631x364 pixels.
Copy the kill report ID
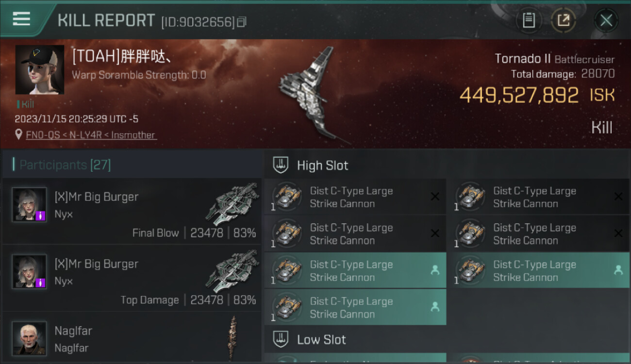point(242,22)
